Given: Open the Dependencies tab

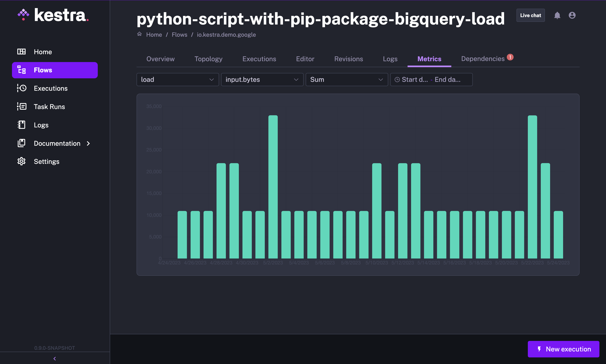Looking at the screenshot, I should pos(482,59).
